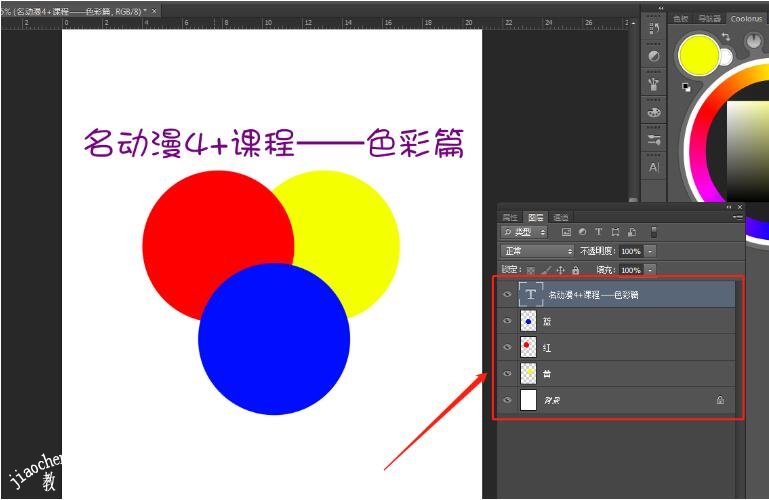Hide the red circle layer
This screenshot has width=769, height=500.
coord(507,348)
